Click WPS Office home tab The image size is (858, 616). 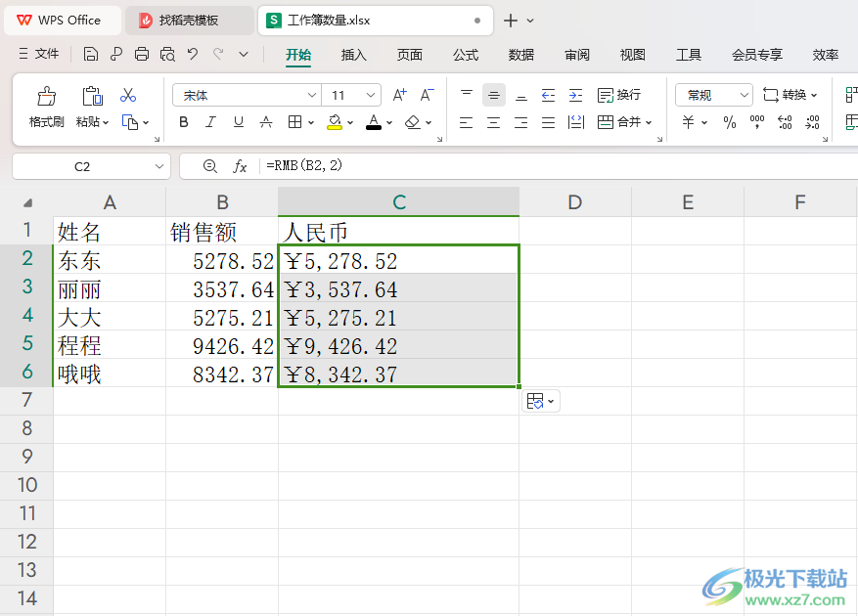pos(63,21)
